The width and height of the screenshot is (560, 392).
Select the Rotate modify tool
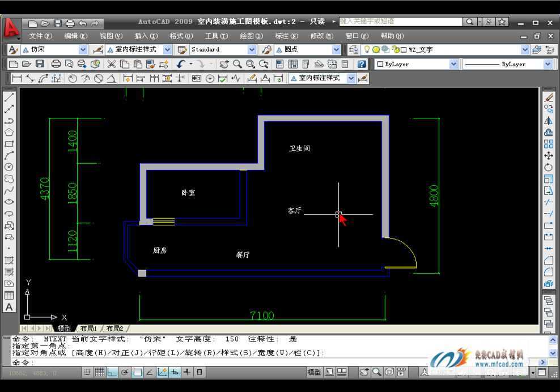(549, 167)
